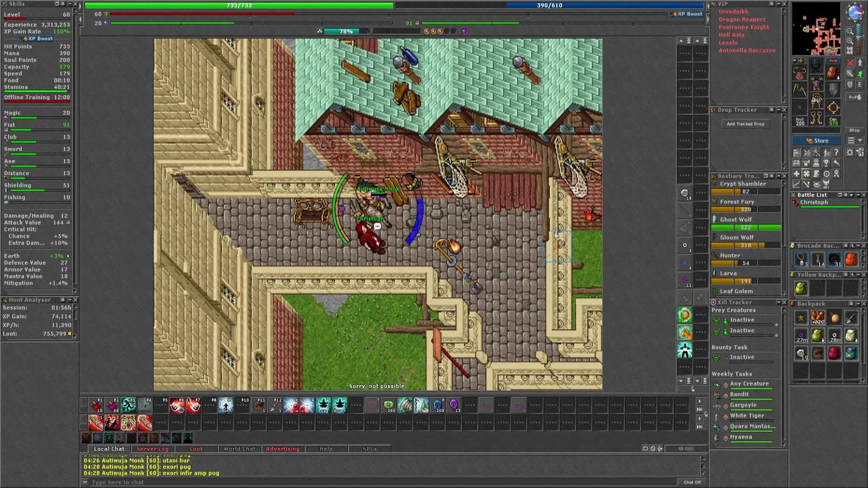The height and width of the screenshot is (488, 868).
Task: Select the red backpack in Backpack
Action: 834,352
